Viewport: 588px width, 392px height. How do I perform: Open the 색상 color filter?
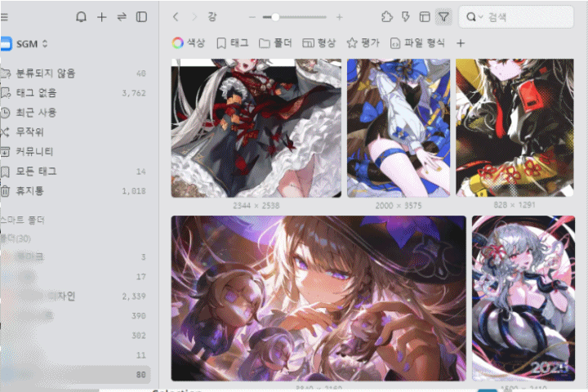click(x=189, y=43)
